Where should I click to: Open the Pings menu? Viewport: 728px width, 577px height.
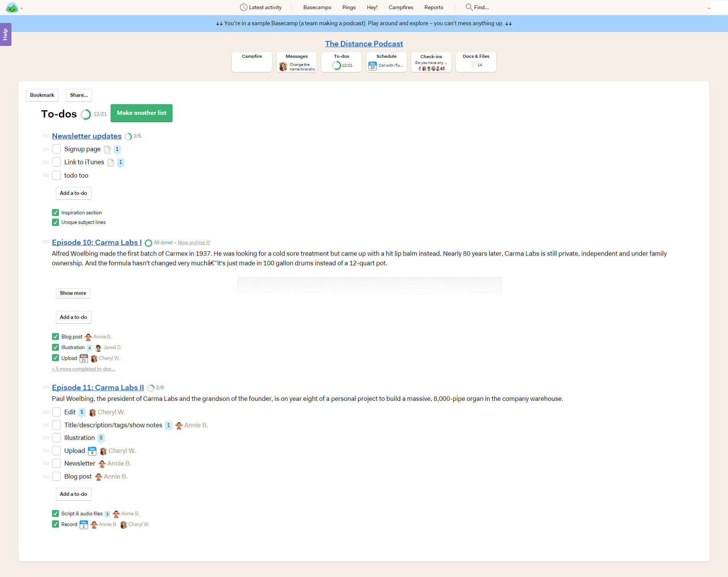point(349,7)
